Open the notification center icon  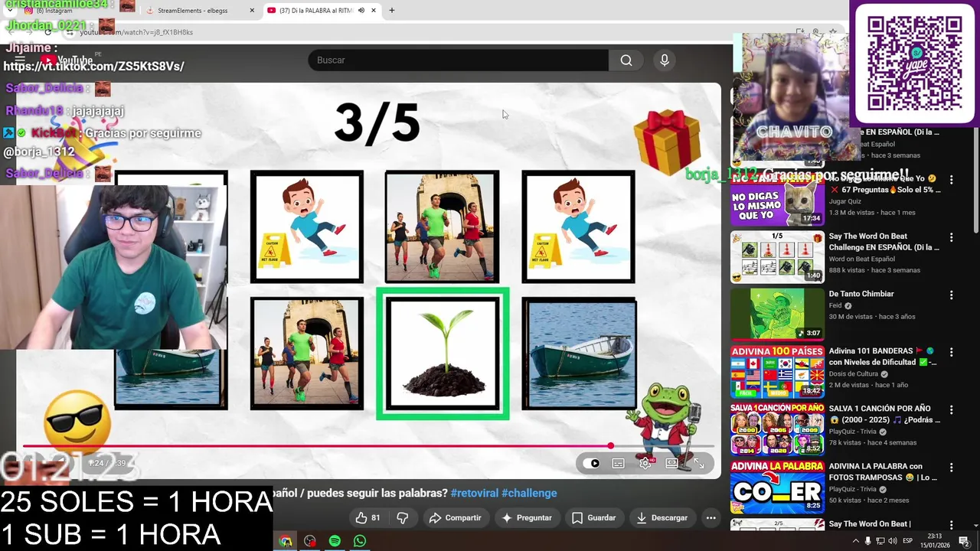pyautogui.click(x=965, y=541)
